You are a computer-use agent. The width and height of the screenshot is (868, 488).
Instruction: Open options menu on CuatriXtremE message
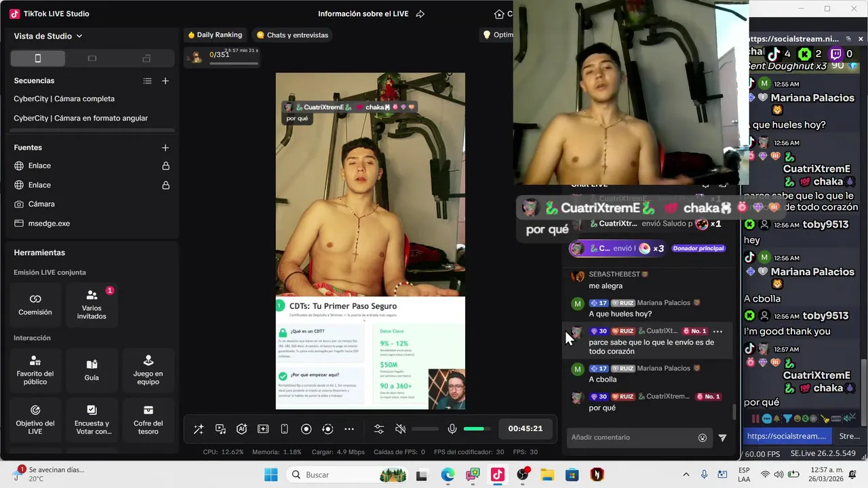(x=717, y=331)
